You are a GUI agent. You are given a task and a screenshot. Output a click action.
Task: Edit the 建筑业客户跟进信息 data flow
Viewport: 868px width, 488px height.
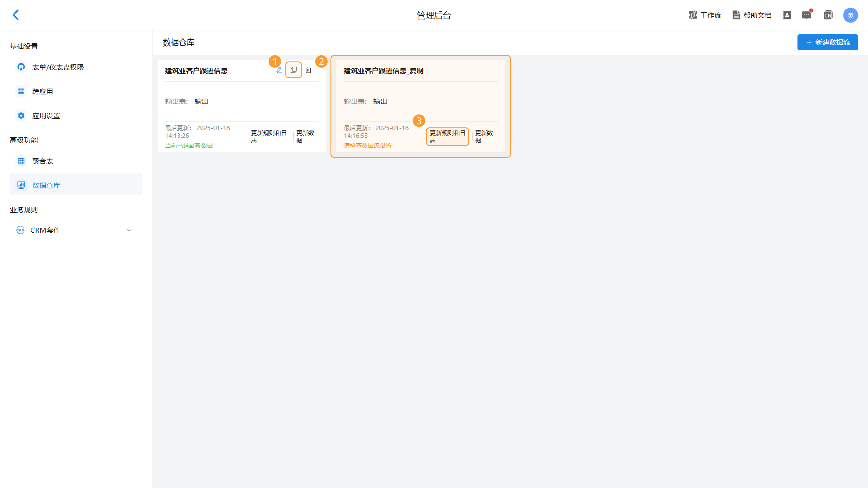[x=279, y=70]
